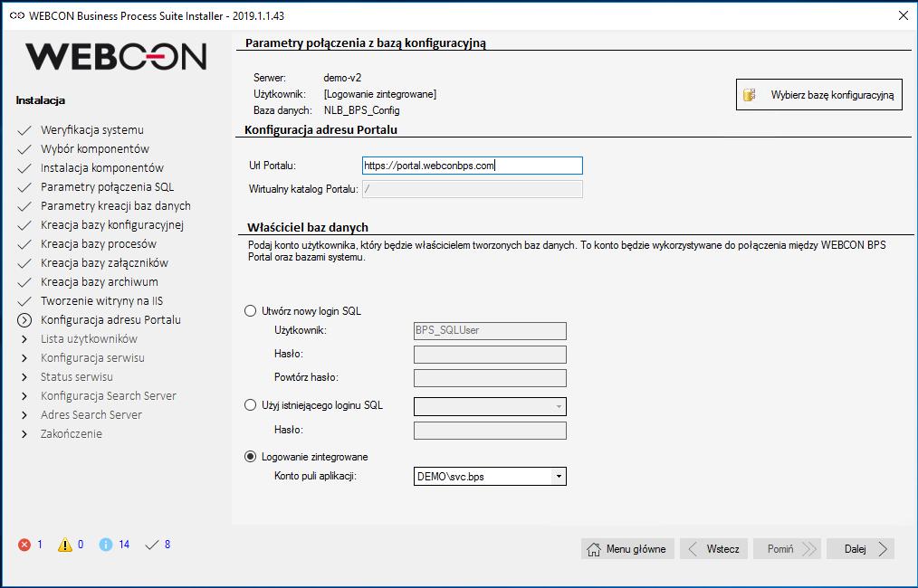Click chevron beside Konfiguracja serwisu
918x588 pixels.
click(x=24, y=358)
